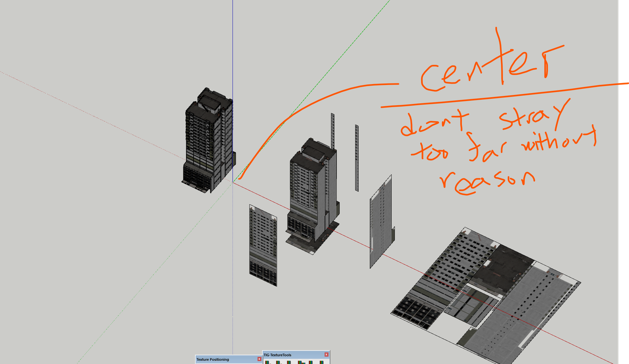This screenshot has height=364, width=629.
Task: Select the textured tower model on its base plate
Action: pos(313,196)
